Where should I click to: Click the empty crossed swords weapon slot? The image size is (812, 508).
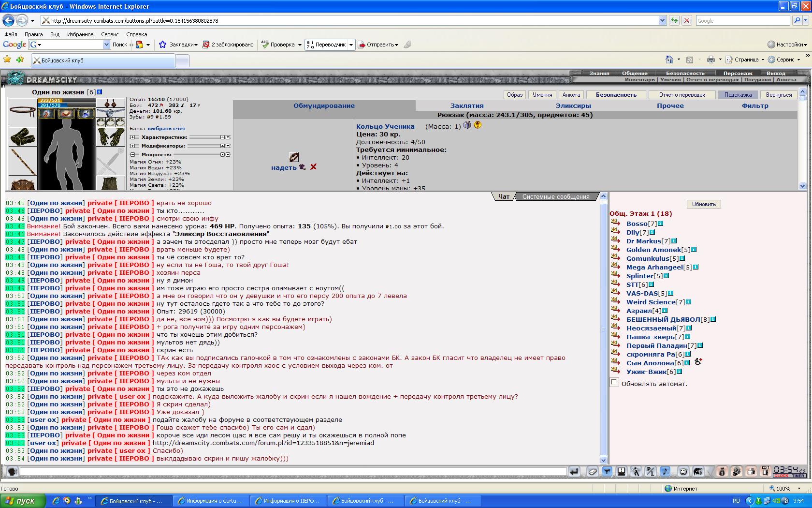(110, 162)
